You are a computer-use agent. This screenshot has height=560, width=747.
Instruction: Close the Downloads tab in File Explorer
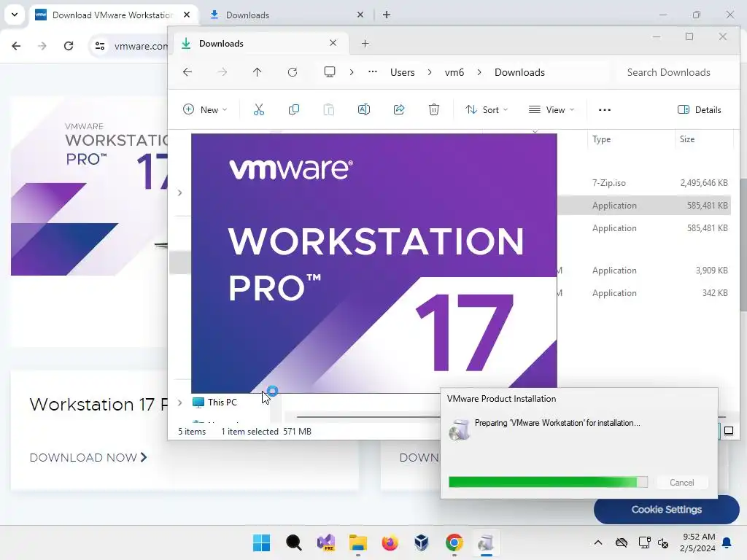(333, 43)
